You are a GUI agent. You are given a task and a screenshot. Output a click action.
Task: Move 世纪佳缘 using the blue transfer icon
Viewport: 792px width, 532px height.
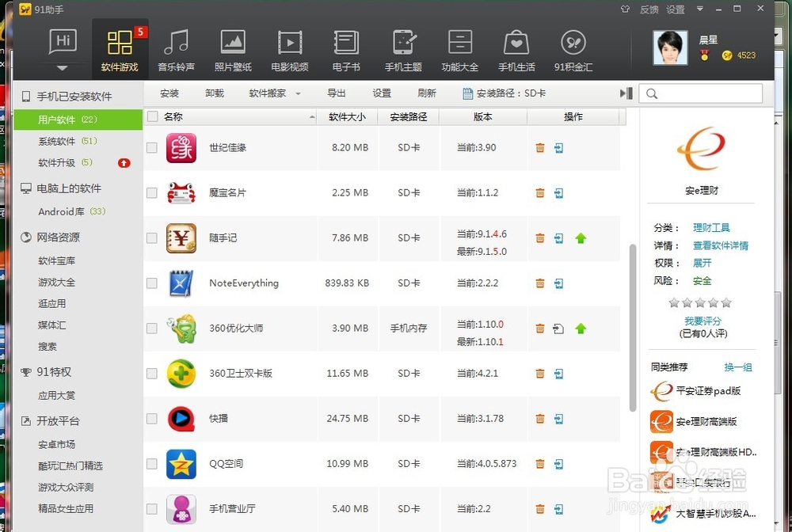click(558, 148)
